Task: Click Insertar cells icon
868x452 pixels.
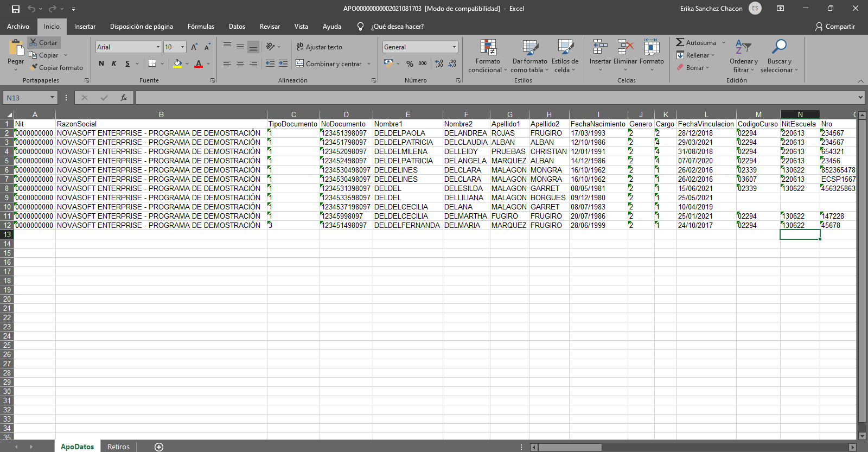Action: [x=600, y=47]
